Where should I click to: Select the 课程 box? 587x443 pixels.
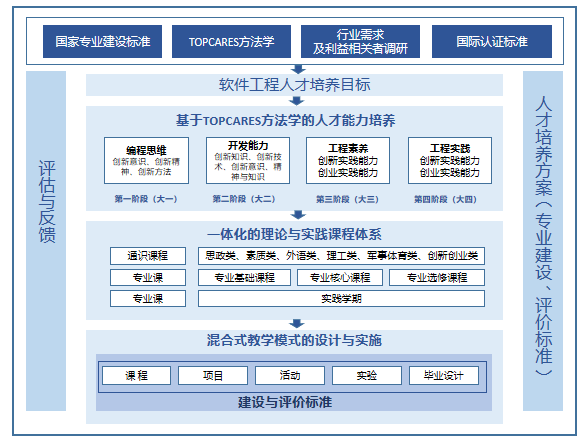click(136, 375)
